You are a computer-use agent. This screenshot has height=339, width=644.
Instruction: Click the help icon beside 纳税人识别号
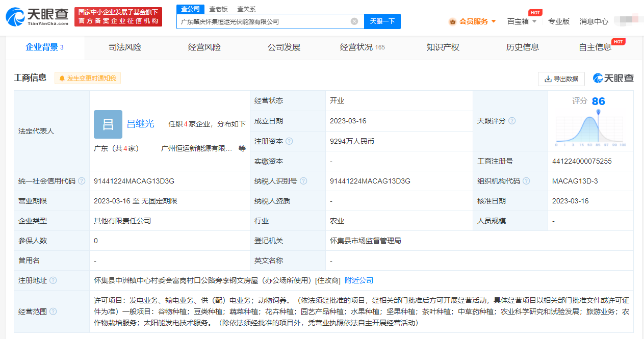pyautogui.click(x=304, y=181)
